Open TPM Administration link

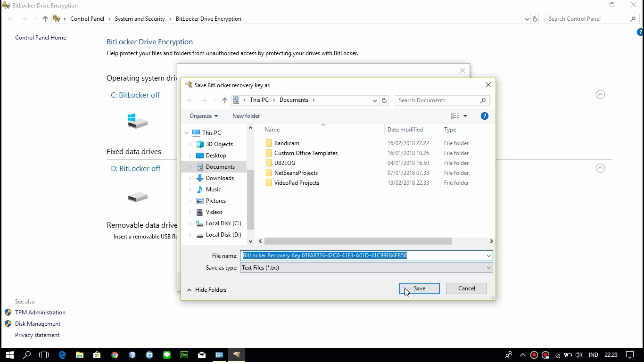[40, 313]
